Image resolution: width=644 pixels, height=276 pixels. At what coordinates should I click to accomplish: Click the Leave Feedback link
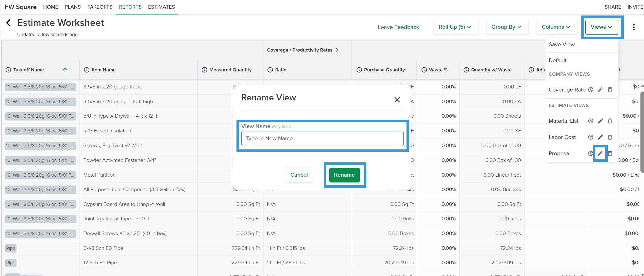[398, 27]
